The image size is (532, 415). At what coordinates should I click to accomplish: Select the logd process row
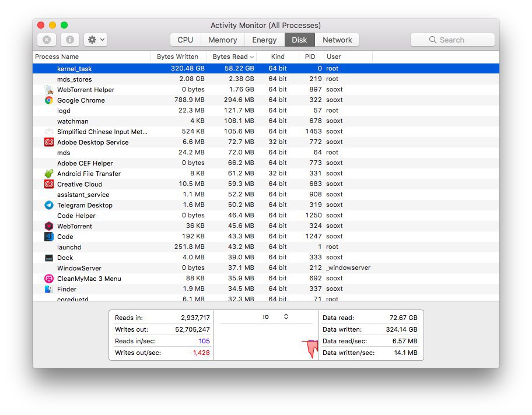coord(266,111)
